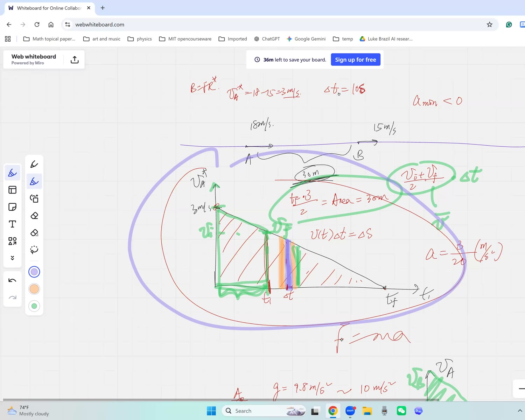Open MIT opencourseware bookmark folder
The image size is (525, 420).
click(185, 39)
